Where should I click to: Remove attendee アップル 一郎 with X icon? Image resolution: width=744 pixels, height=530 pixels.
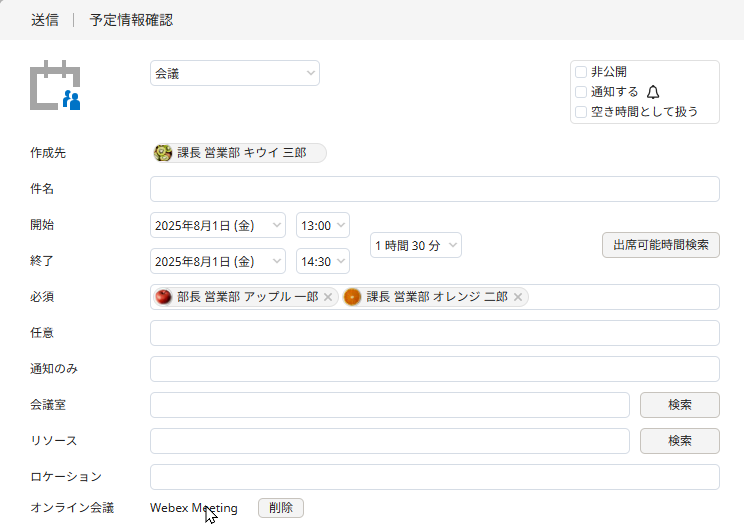pyautogui.click(x=328, y=297)
